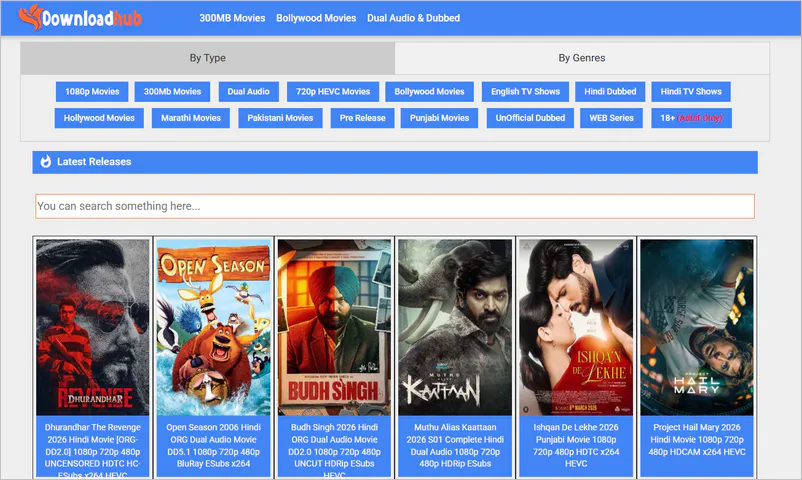Screen dimensions: 802x480
Task: Open the English TV Shows category
Action: 525,92
